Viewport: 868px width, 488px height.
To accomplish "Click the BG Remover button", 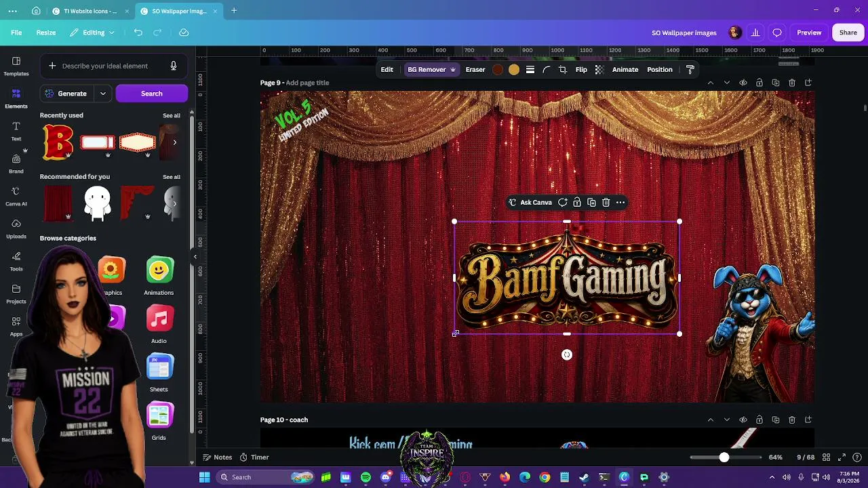I will tap(431, 70).
